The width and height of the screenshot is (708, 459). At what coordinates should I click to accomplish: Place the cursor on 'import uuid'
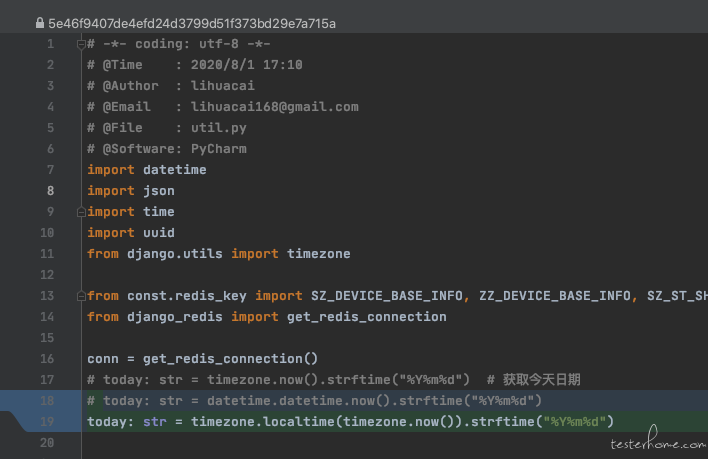[131, 233]
